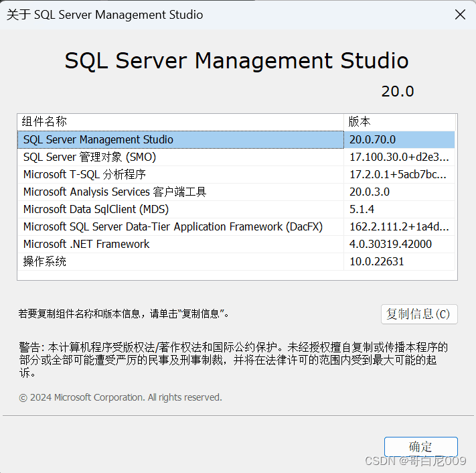Click version value 4.0.30319.42000
Viewport: 476px width, 473px height.
pyautogui.click(x=390, y=244)
